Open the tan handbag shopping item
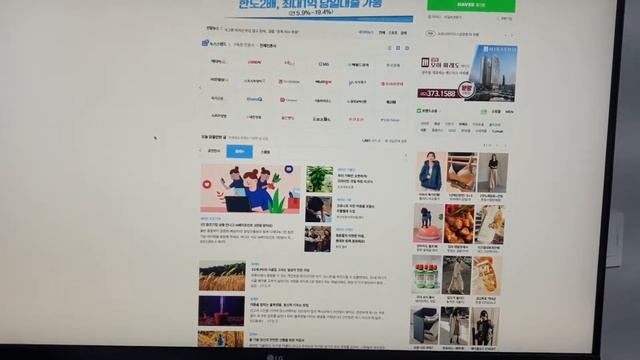This screenshot has height=360, width=640. 462,172
